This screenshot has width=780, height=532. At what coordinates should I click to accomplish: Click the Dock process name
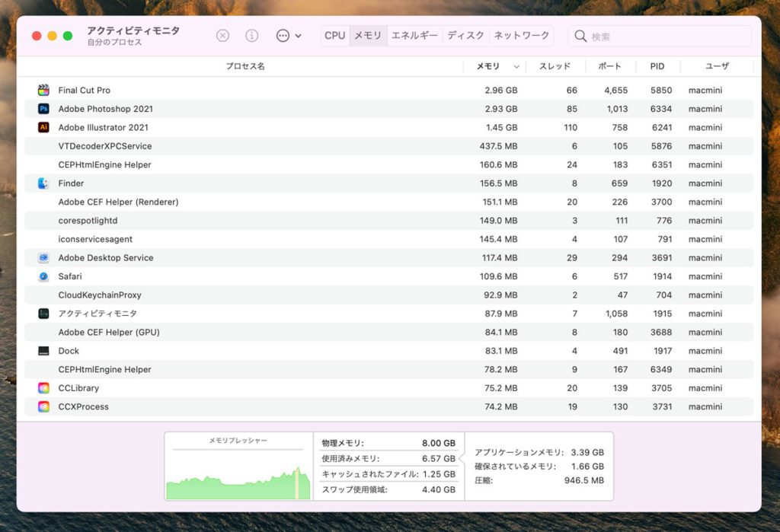pos(69,351)
